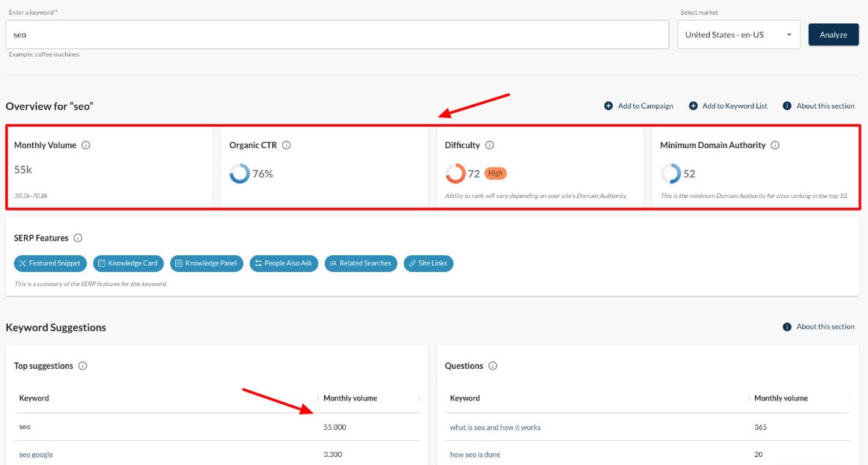
Task: Click the Questions info icon
Action: pos(493,366)
